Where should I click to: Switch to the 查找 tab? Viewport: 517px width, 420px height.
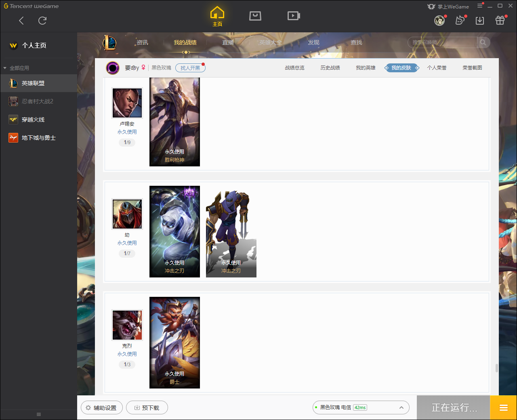click(356, 42)
